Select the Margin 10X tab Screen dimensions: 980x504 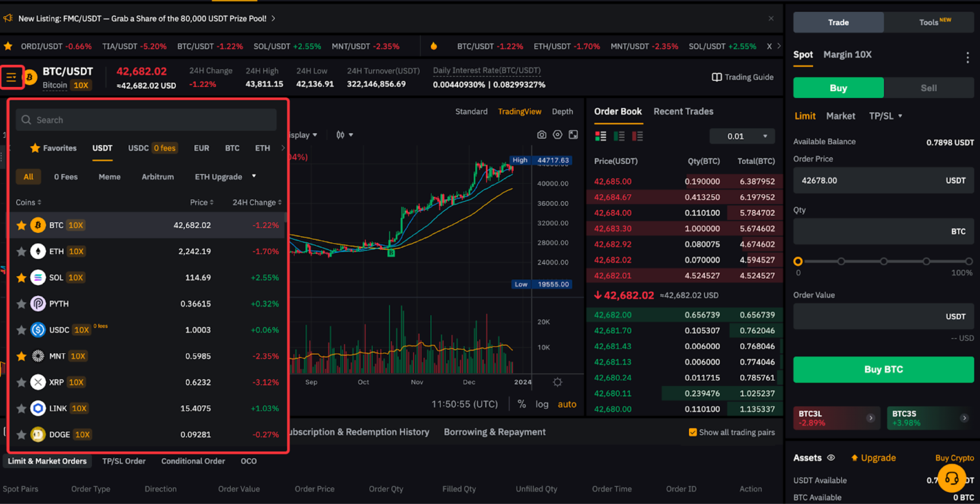click(847, 55)
